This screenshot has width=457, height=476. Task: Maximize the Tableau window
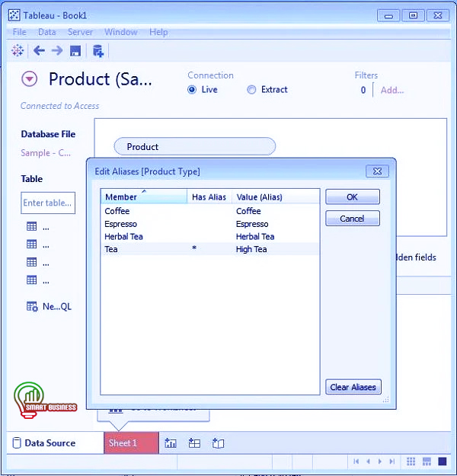[413, 15]
